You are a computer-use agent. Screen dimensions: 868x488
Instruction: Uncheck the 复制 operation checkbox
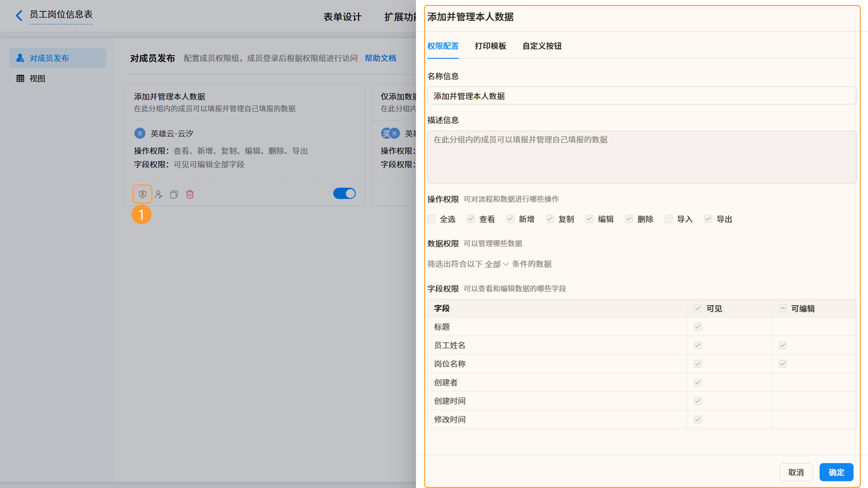550,219
